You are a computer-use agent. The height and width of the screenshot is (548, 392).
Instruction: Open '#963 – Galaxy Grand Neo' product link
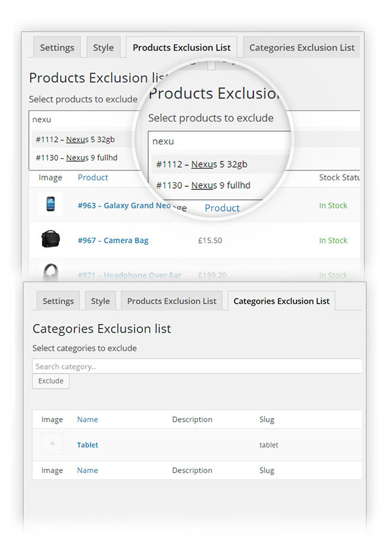(x=124, y=206)
